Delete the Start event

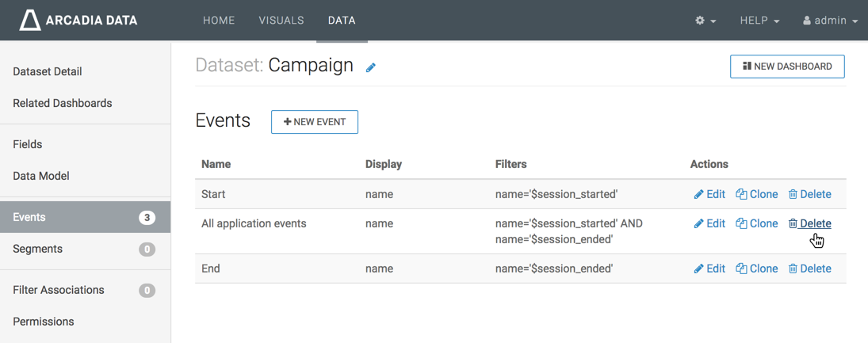(809, 194)
